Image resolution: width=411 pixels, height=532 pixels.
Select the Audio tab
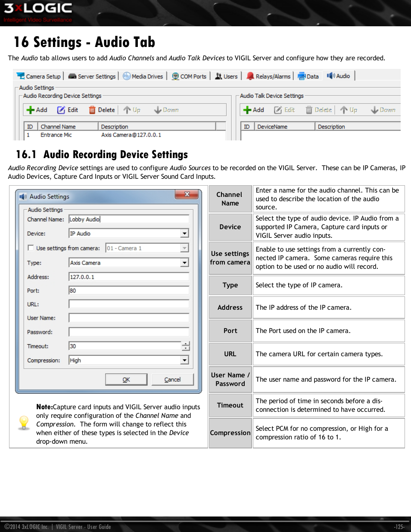tap(339, 76)
